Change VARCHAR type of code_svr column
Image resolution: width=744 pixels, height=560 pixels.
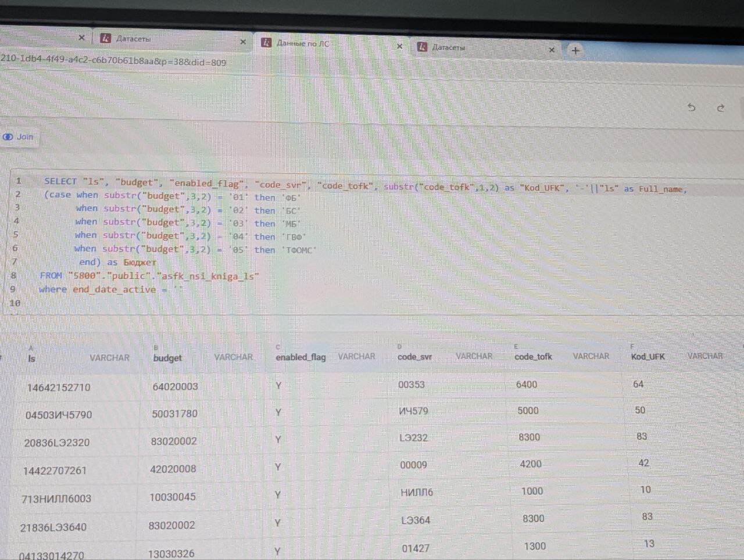click(474, 356)
